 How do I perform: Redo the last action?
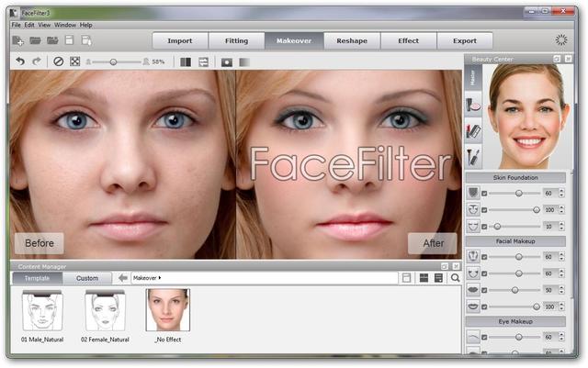[37, 61]
